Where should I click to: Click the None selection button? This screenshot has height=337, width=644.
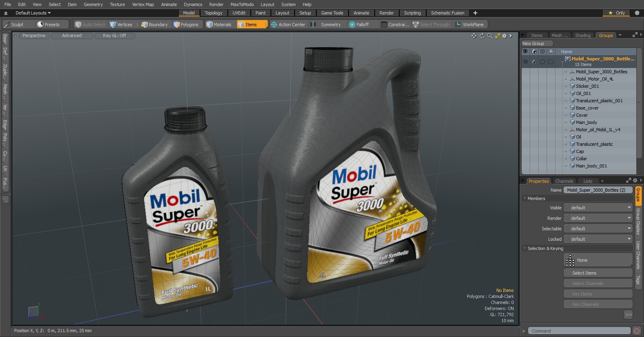point(598,260)
